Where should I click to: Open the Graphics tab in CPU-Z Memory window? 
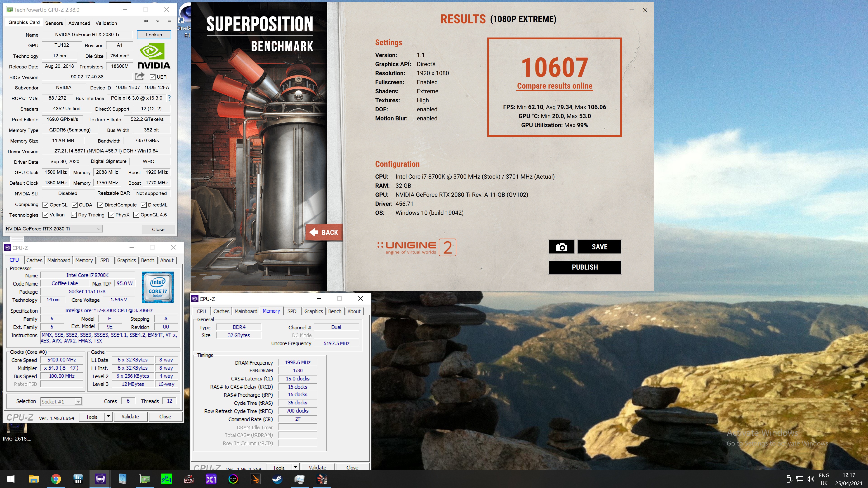tap(313, 311)
